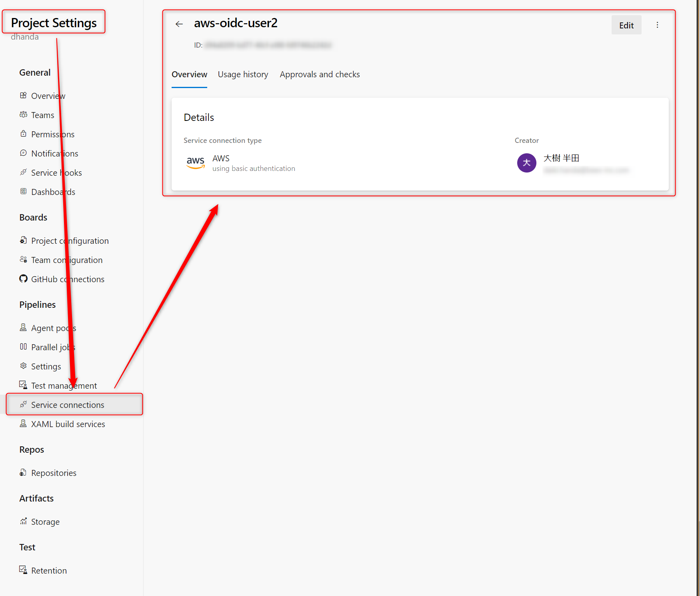700x596 pixels.
Task: Click the Notifications icon in sidebar
Action: click(24, 153)
